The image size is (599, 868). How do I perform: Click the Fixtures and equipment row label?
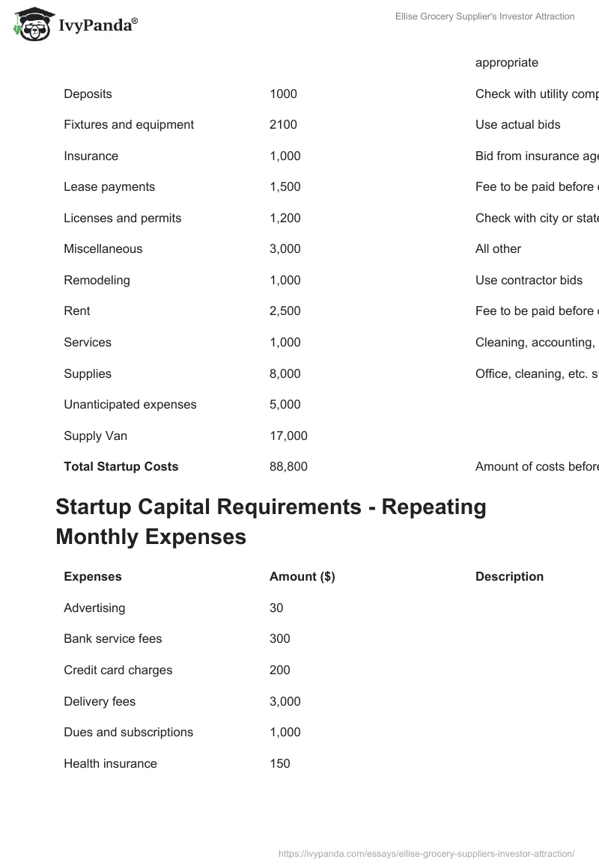[129, 124]
